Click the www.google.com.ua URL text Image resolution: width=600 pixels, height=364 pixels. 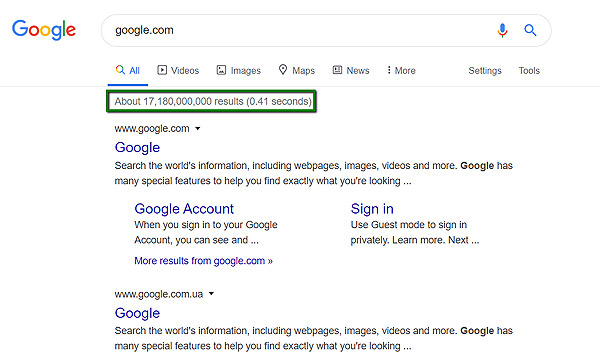[158, 294]
